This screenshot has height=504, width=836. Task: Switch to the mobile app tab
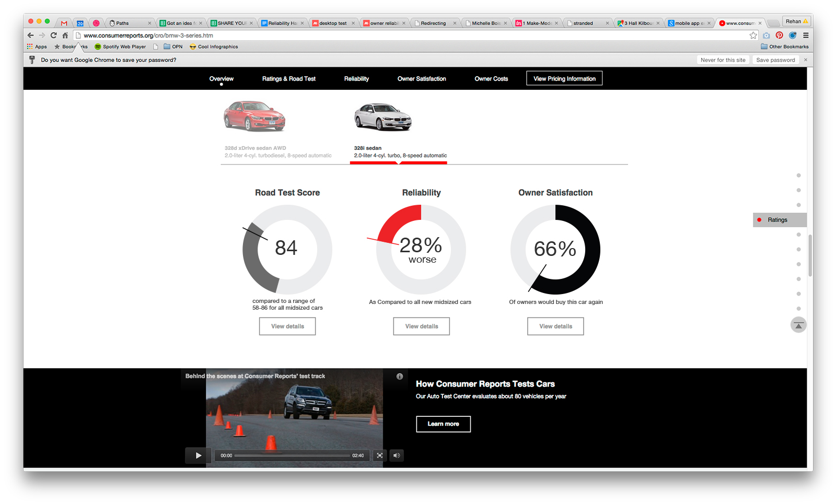pos(689,23)
